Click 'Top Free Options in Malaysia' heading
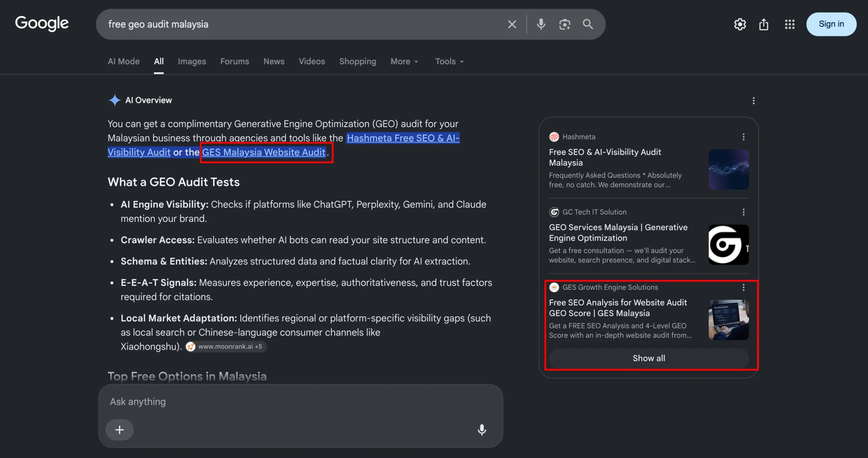The width and height of the screenshot is (868, 458). (x=187, y=376)
